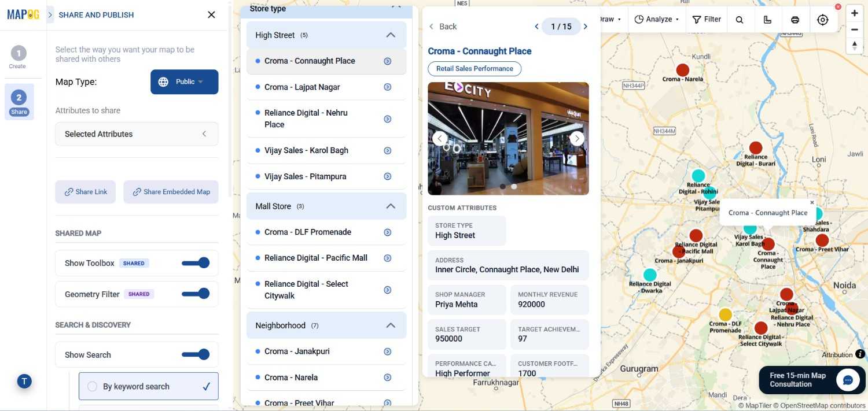868x411 pixels.
Task: Click the Croma - Narela map marker
Action: (683, 70)
